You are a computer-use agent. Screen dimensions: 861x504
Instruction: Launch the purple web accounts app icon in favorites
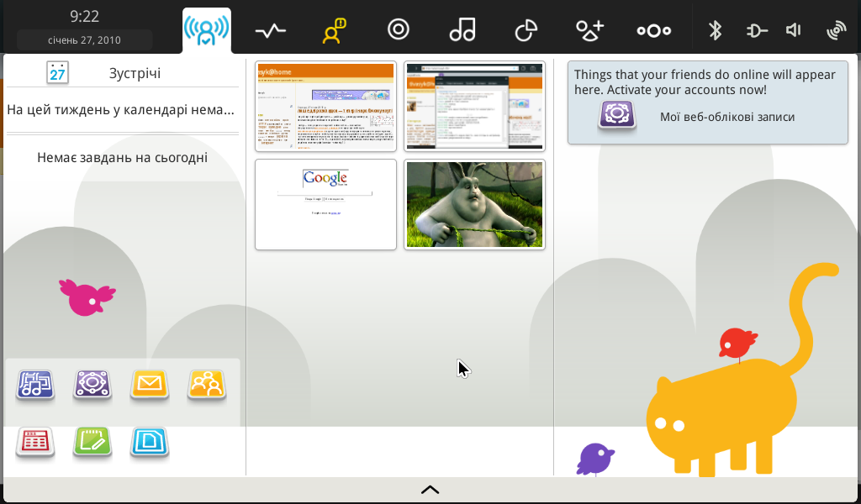tap(92, 385)
